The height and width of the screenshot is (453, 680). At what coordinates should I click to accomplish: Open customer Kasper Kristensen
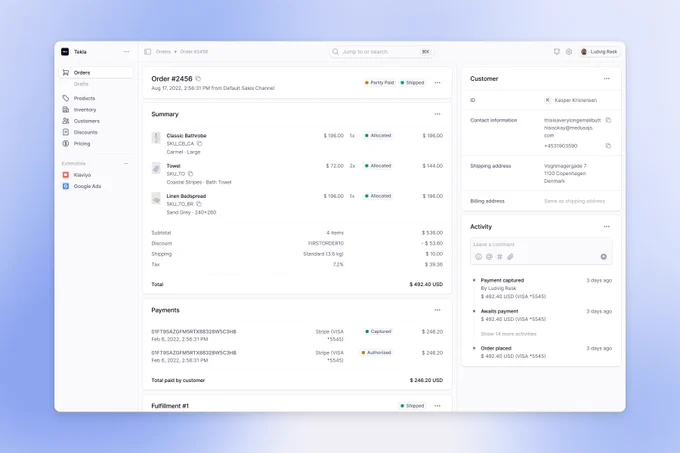570,100
